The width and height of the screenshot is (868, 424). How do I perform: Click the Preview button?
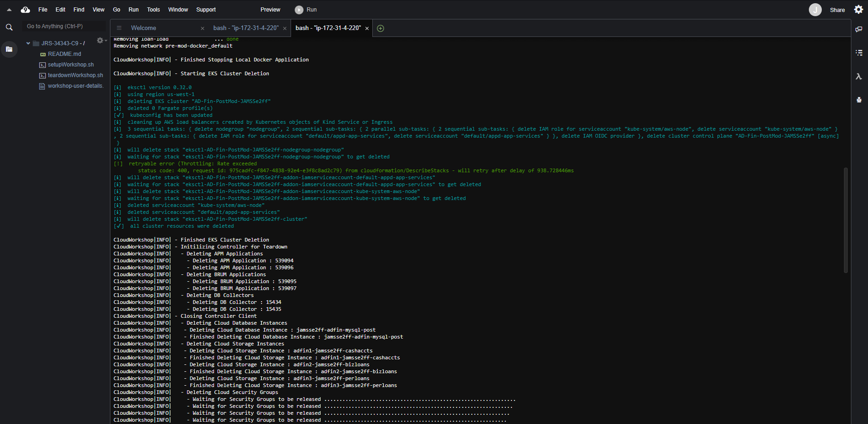[270, 10]
